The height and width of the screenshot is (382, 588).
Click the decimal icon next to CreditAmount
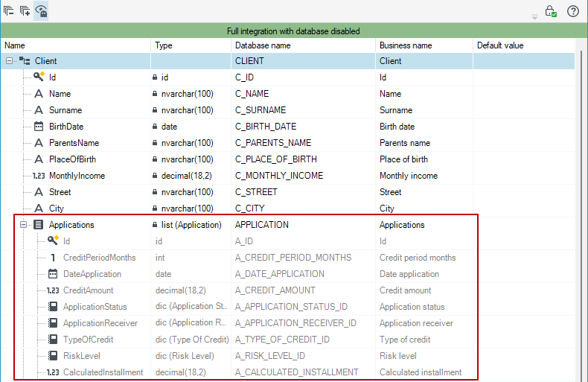click(x=53, y=290)
